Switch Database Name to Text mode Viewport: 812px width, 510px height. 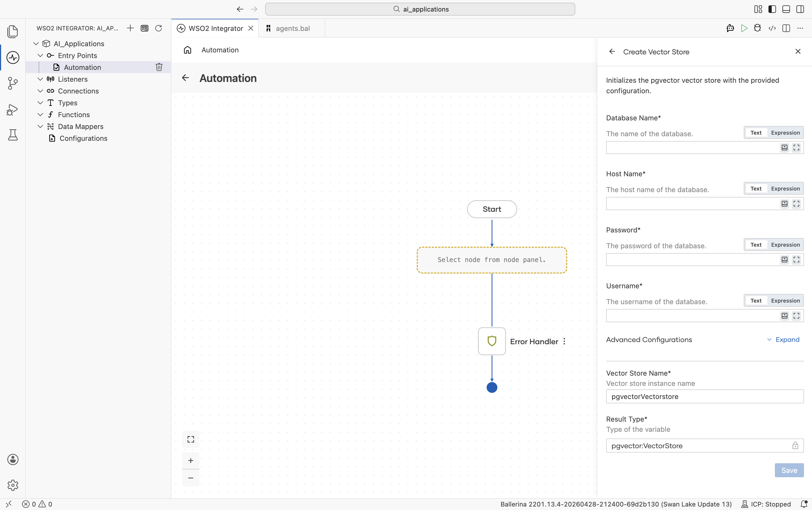tap(756, 132)
